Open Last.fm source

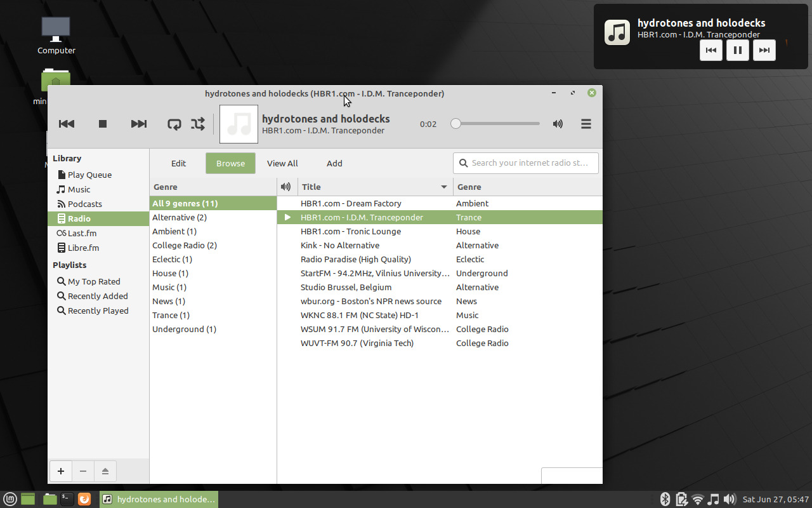click(98, 233)
